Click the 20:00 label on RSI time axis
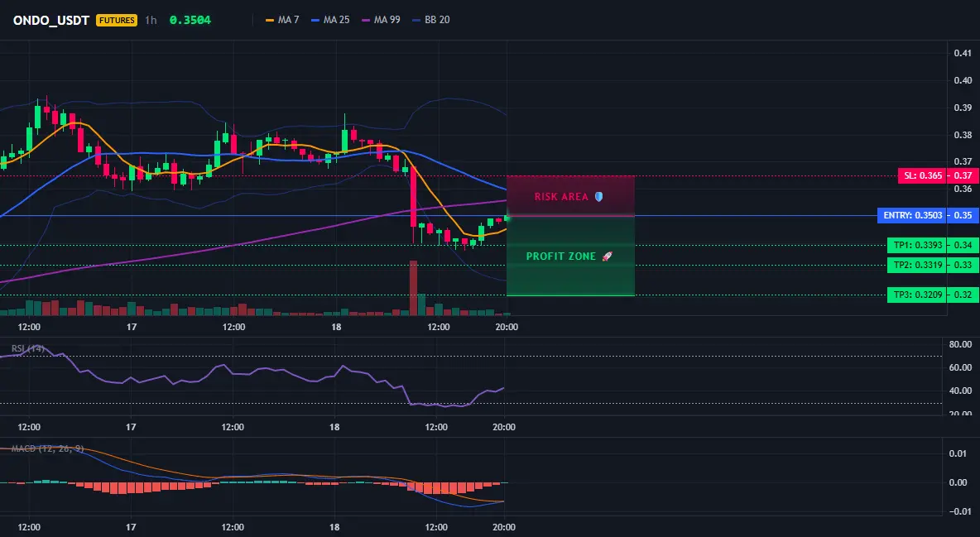The image size is (980, 537). (504, 427)
